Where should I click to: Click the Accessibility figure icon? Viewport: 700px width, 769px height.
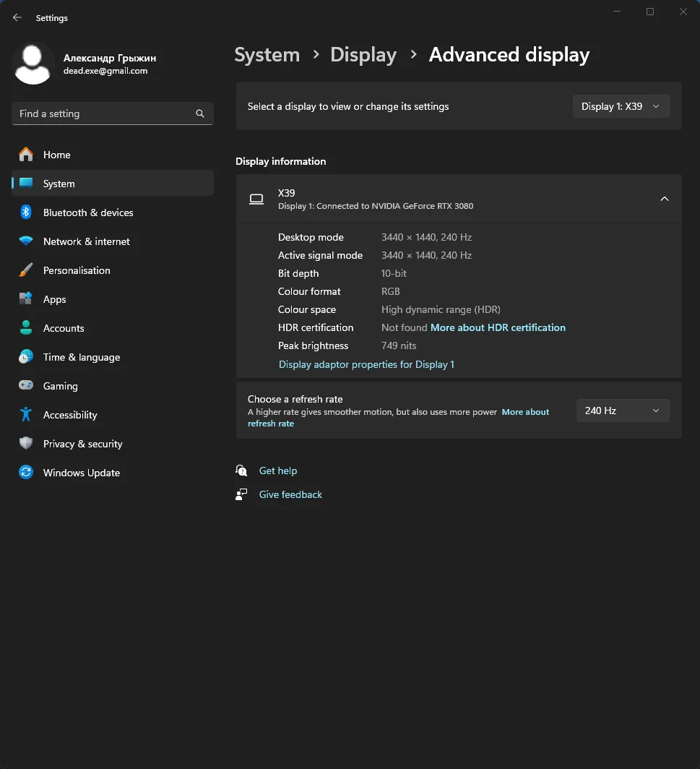(26, 415)
